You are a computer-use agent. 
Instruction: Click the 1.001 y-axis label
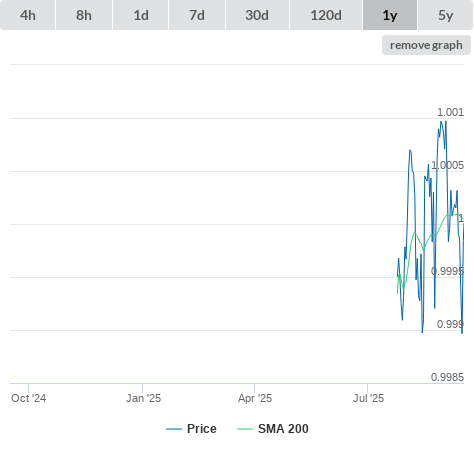(450, 112)
